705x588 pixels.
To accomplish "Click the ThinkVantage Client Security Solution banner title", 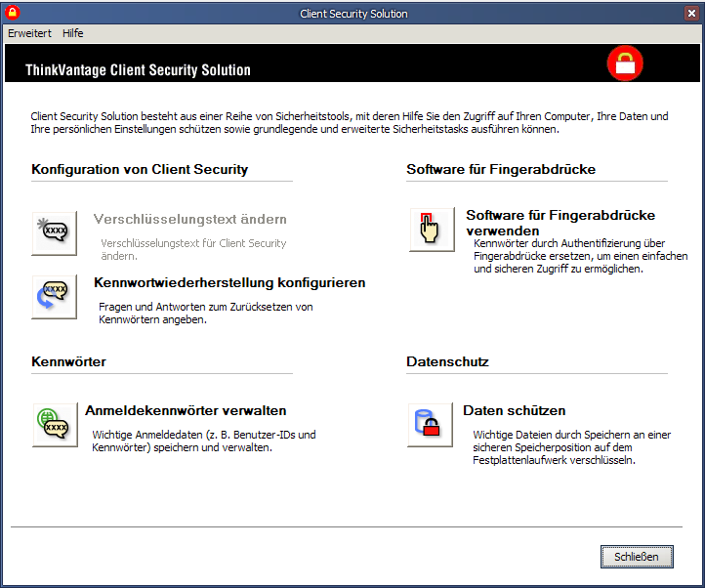I will (x=138, y=69).
